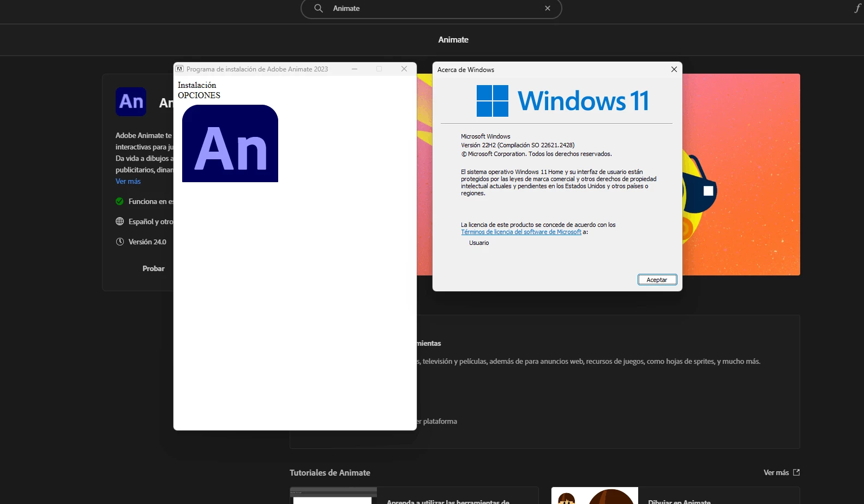Click the OPCIONES text in installer
Screen dimensions: 864x504
(199, 95)
